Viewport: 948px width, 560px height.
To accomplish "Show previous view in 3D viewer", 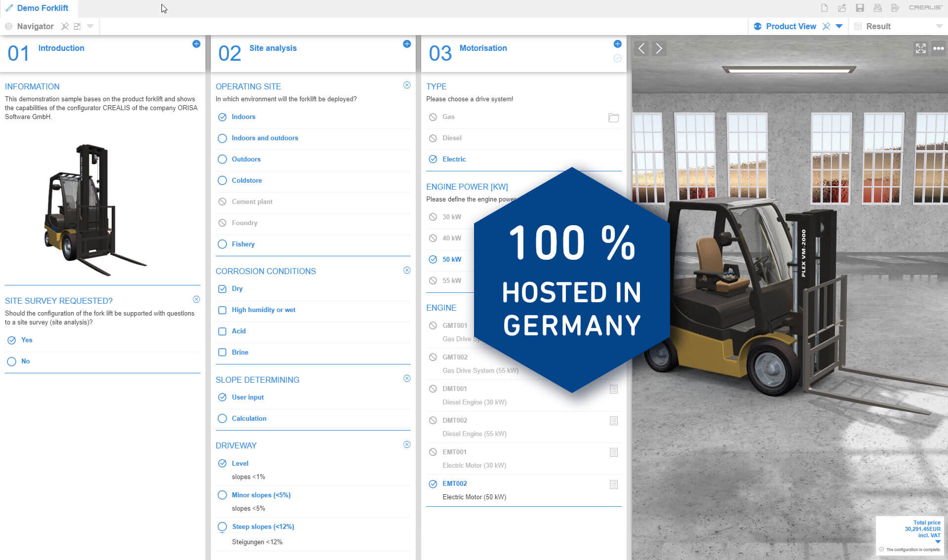I will click(641, 48).
